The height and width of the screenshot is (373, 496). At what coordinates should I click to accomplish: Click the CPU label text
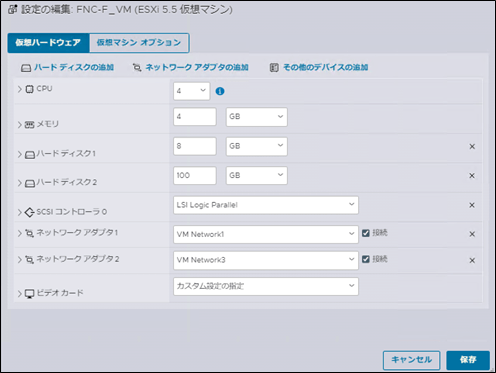(44, 89)
